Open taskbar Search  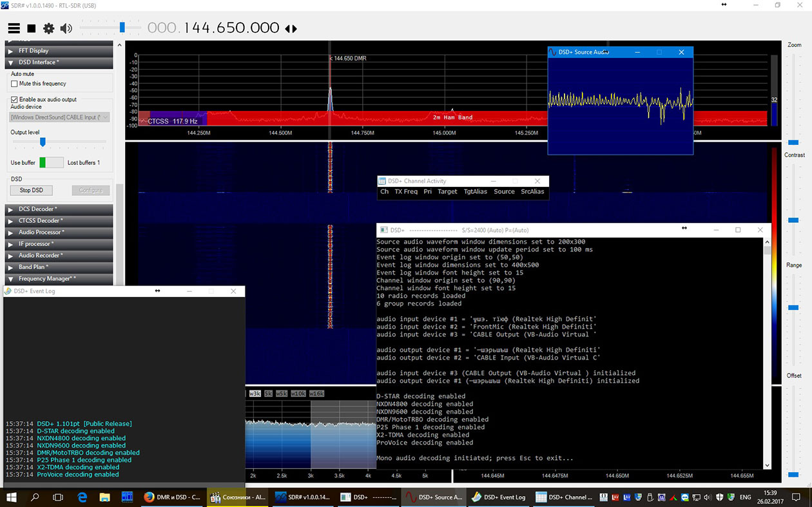click(35, 497)
